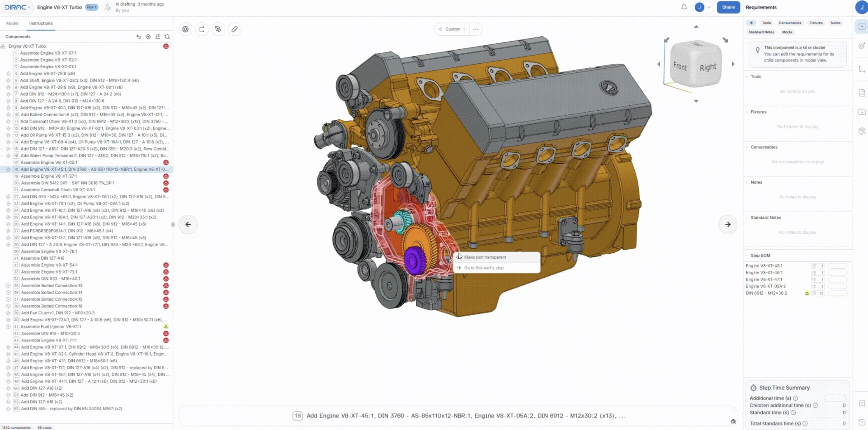
Task: Select step 27 Add FDRBR3E9F991A:1 row
Action: point(86,231)
